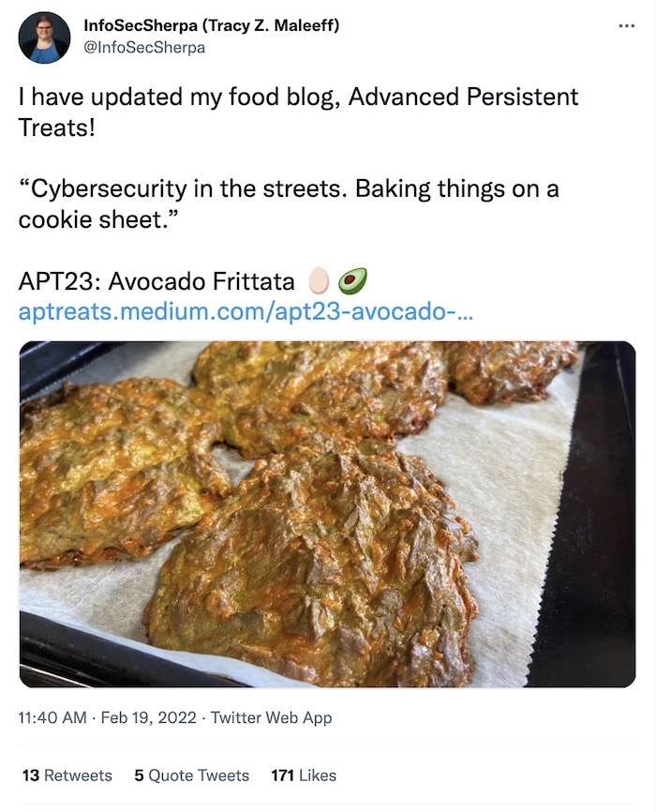Viewport: 656px width, 812px height.
Task: Click the Twitter Web App source label
Action: (x=272, y=718)
